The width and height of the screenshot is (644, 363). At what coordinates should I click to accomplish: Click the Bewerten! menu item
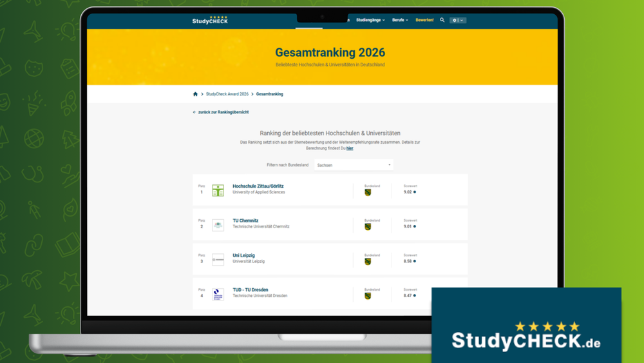[424, 20]
